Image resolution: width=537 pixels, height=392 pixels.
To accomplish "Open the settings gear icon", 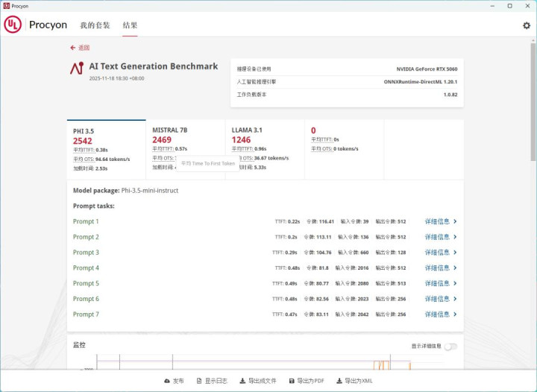I will point(527,25).
